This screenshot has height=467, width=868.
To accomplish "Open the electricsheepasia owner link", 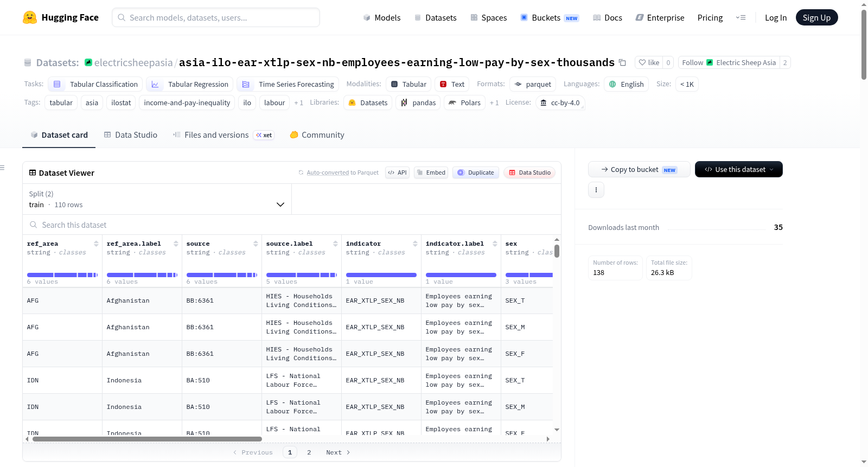I will coord(133,62).
